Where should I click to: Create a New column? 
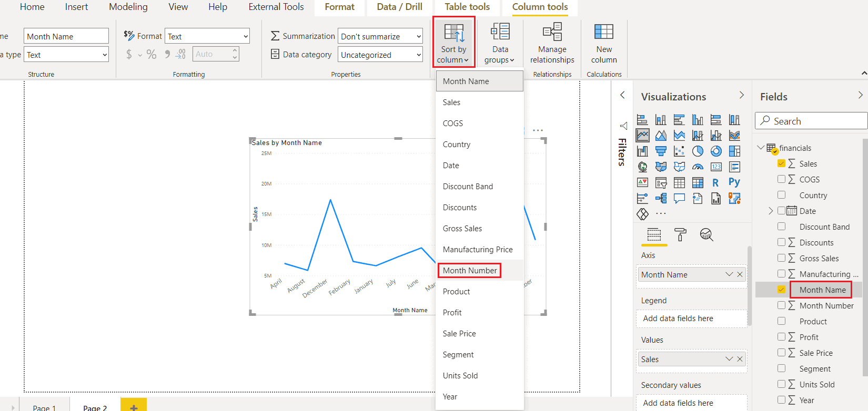click(x=603, y=43)
